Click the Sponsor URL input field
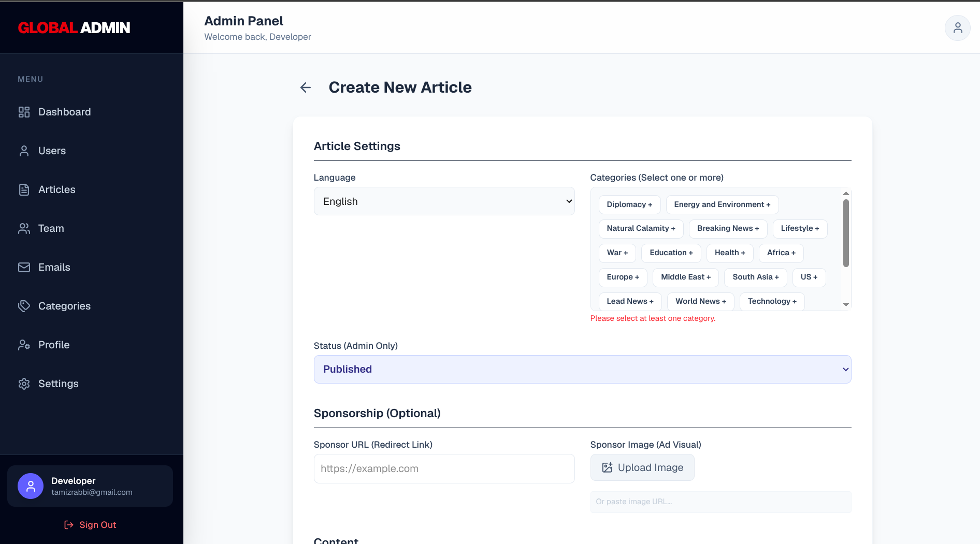Screen dimensions: 980x544 [444, 468]
